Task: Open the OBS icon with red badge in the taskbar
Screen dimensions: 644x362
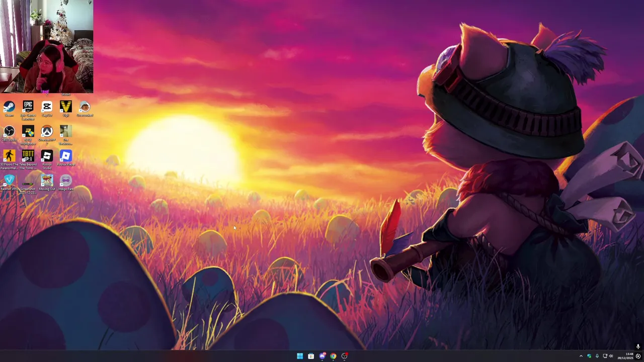Action: (344, 356)
